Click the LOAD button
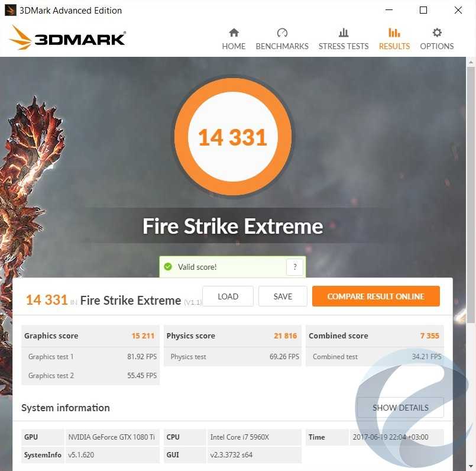The image size is (476, 471). tap(228, 296)
